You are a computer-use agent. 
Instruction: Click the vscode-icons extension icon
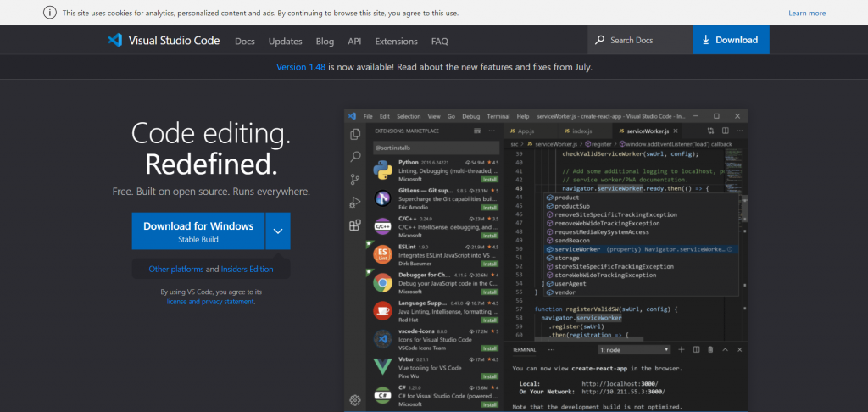(x=382, y=339)
